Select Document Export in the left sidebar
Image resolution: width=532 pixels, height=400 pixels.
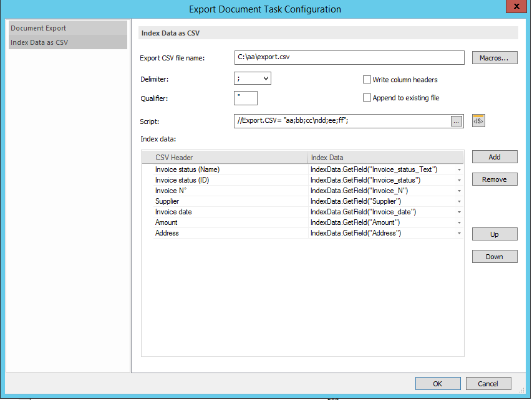pos(38,27)
